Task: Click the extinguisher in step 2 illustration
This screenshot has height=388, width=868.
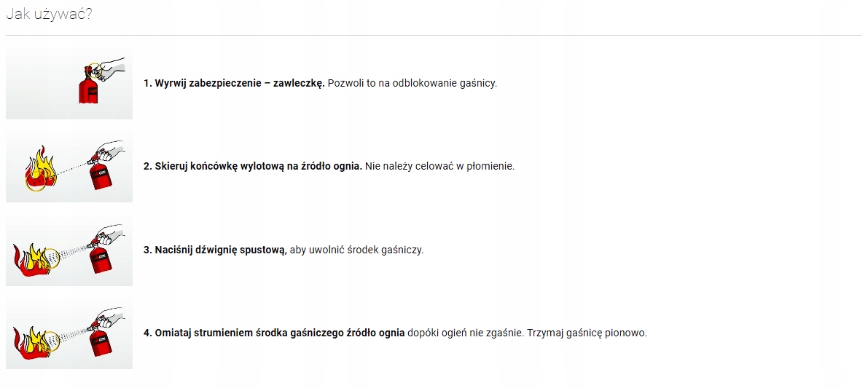Action: [x=98, y=175]
